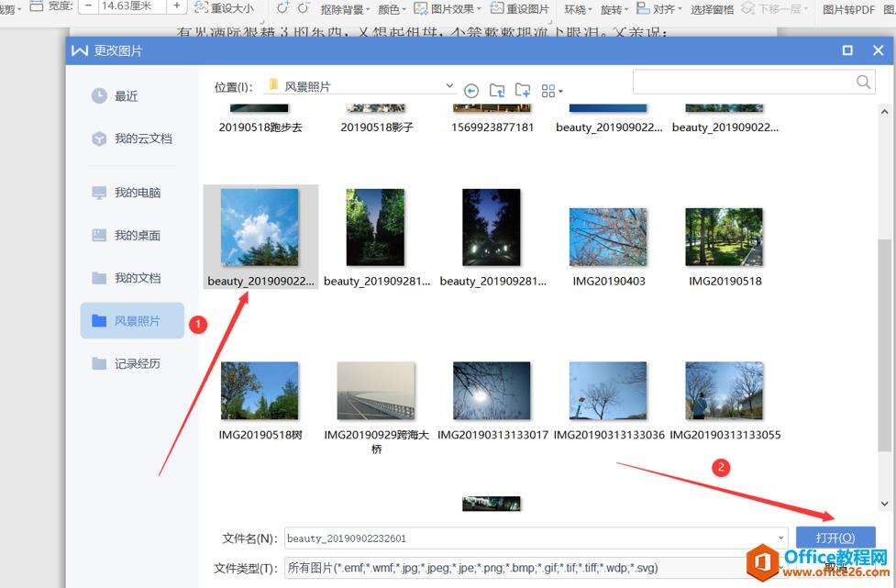Open the 环绕 wrap dropdown
The image size is (896, 588).
coord(579,9)
